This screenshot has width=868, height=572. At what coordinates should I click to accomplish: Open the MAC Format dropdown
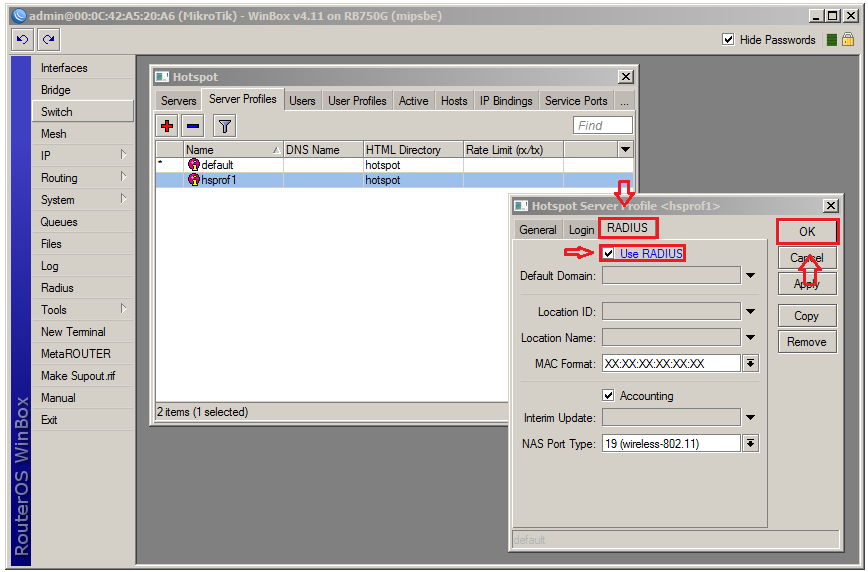(750, 364)
